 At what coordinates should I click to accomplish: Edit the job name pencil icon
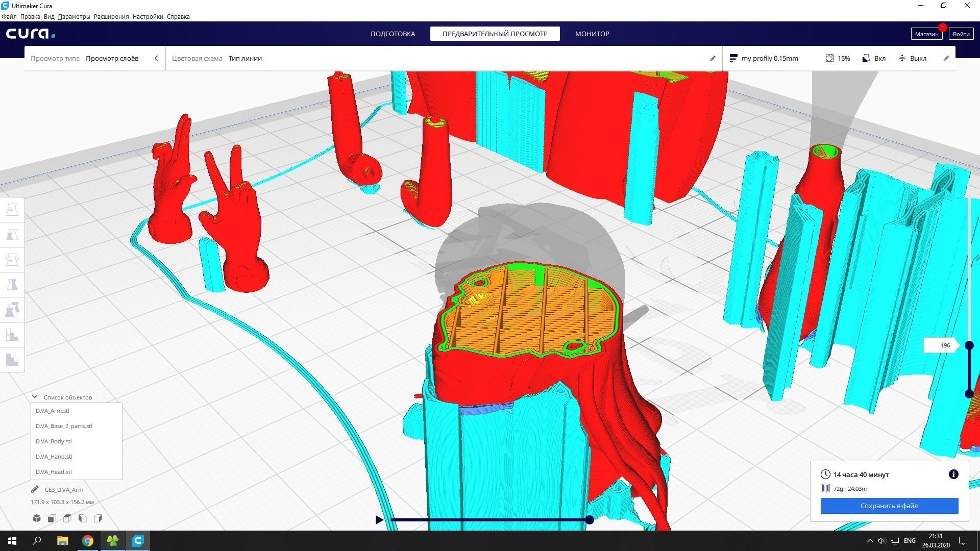(35, 489)
